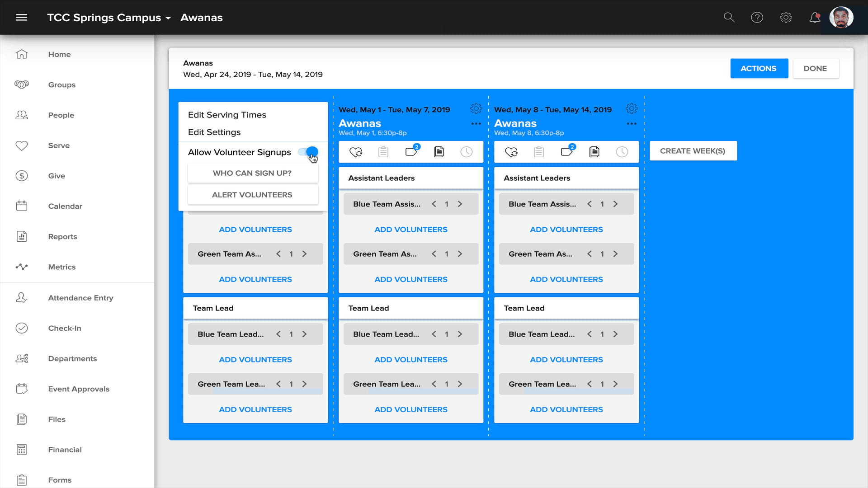
Task: Open the tag icon showing 2 notifications on May 1 week
Action: (412, 152)
